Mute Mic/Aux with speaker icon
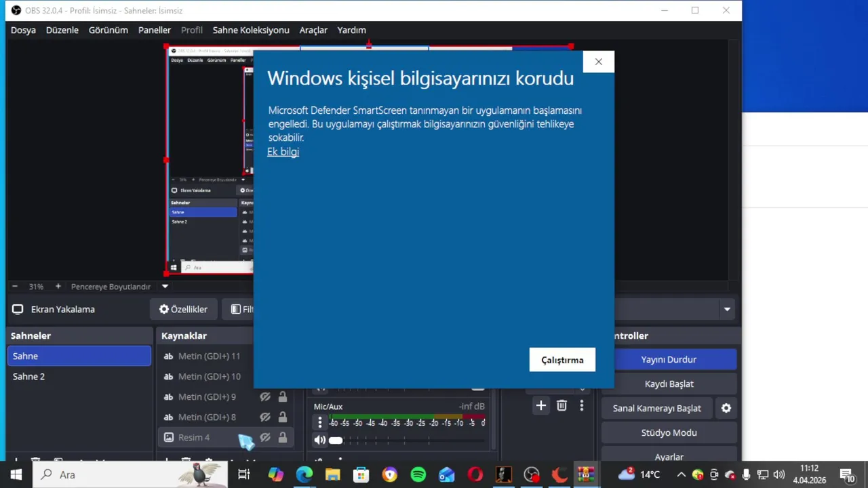 click(320, 440)
